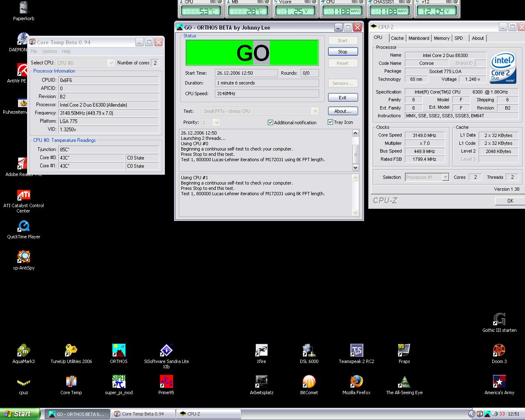The width and height of the screenshot is (525, 420).
Task: Click the upper ORTHOS log scroll-down arrow
Action: point(356,167)
